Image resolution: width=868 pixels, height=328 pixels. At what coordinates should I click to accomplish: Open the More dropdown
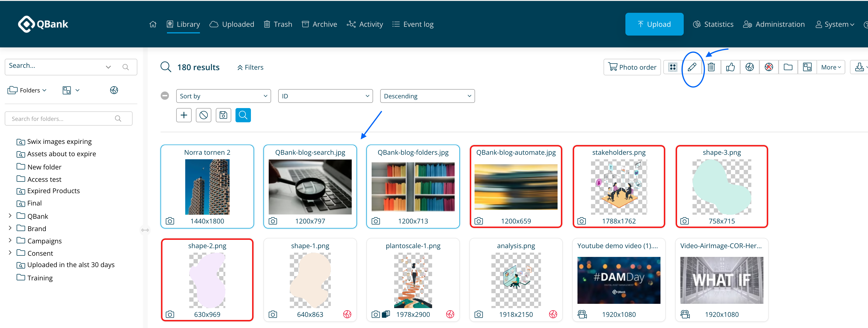[x=831, y=67]
